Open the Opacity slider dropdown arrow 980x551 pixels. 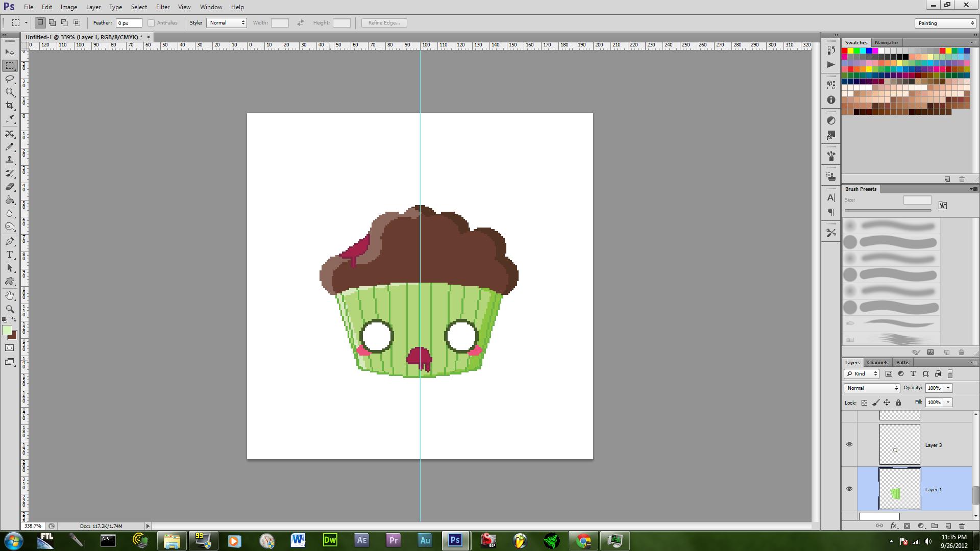point(948,388)
